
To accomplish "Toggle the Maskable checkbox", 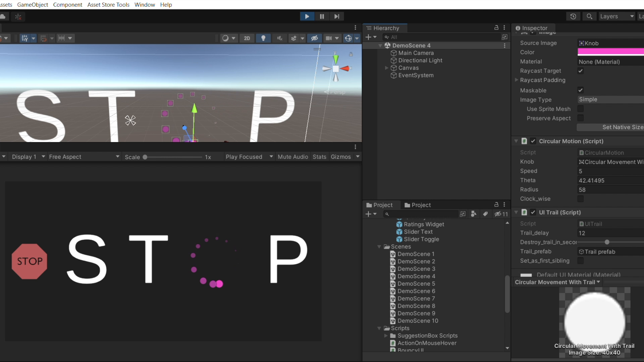I will pyautogui.click(x=581, y=90).
